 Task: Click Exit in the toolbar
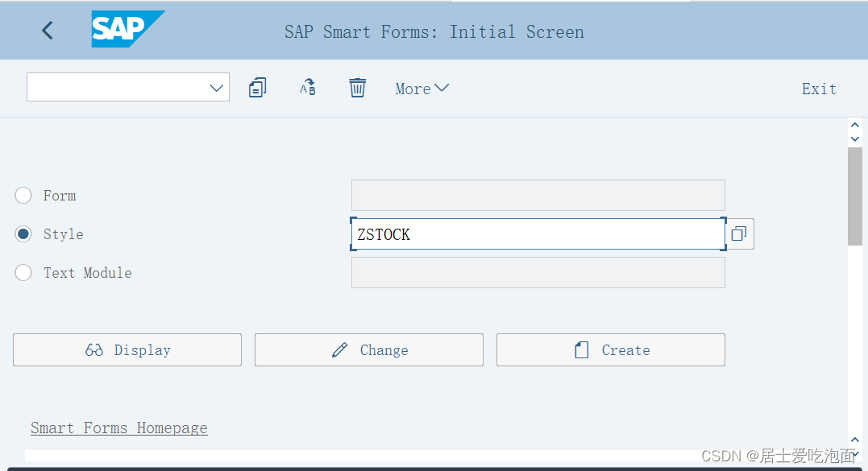pyautogui.click(x=819, y=89)
